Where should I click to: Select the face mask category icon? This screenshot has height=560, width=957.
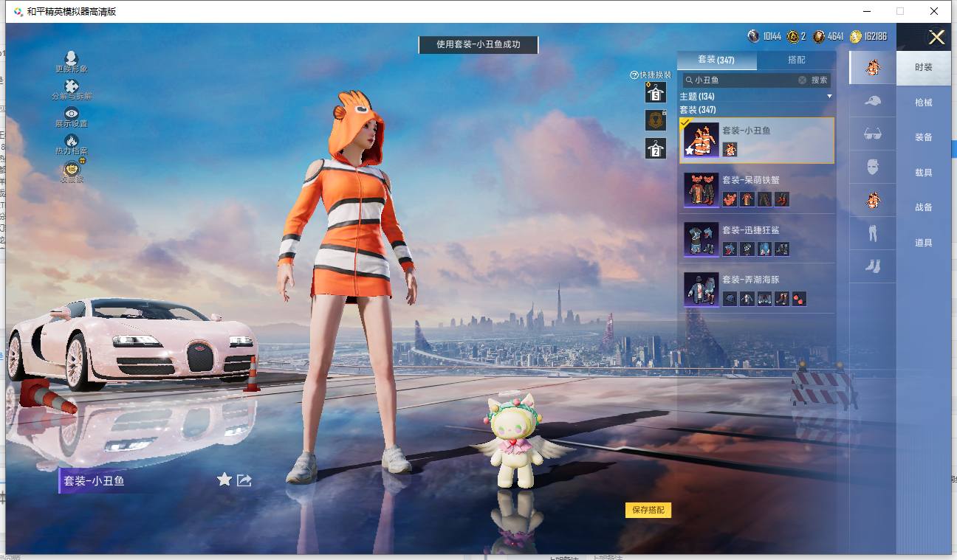tap(873, 166)
